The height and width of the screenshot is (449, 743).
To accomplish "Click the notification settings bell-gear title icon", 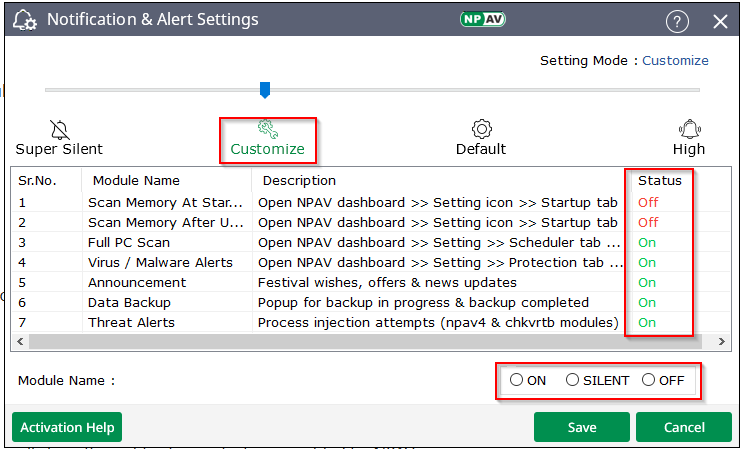I will pyautogui.click(x=24, y=21).
